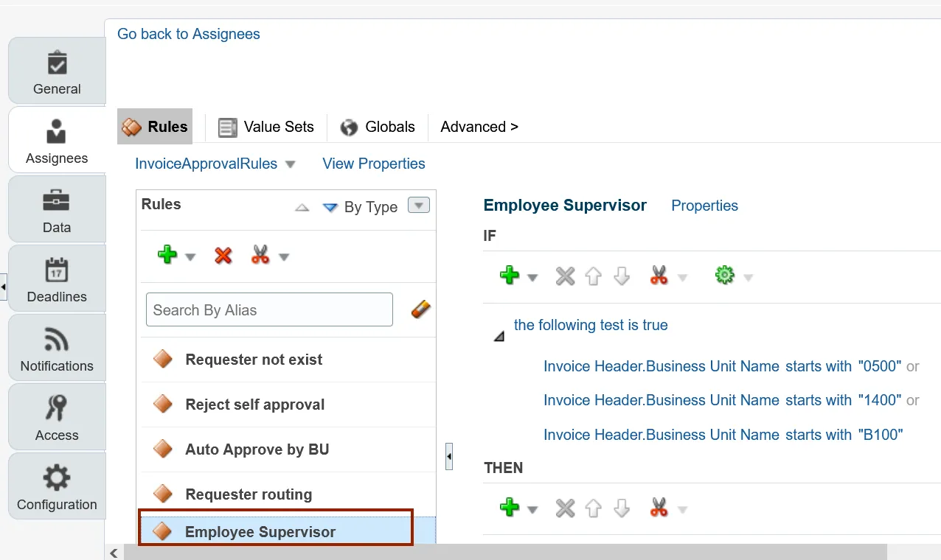
Task: Open the Globals tab
Action: pos(378,127)
